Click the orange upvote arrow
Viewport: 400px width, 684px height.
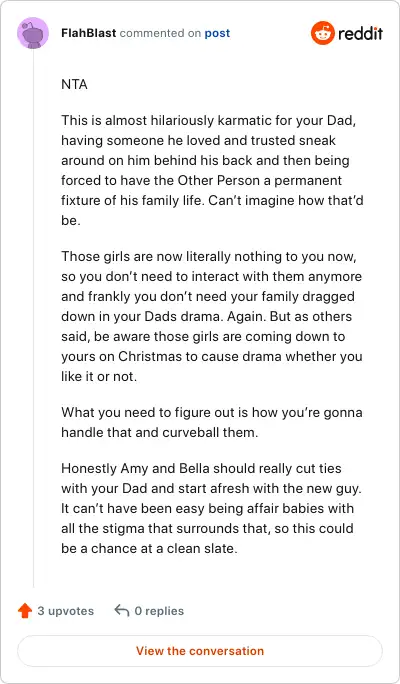pos(25,611)
